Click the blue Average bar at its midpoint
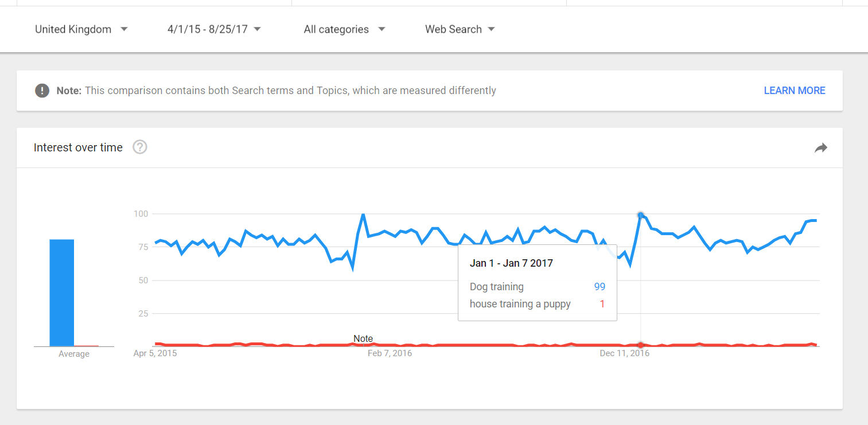The image size is (868, 425). [x=63, y=293]
